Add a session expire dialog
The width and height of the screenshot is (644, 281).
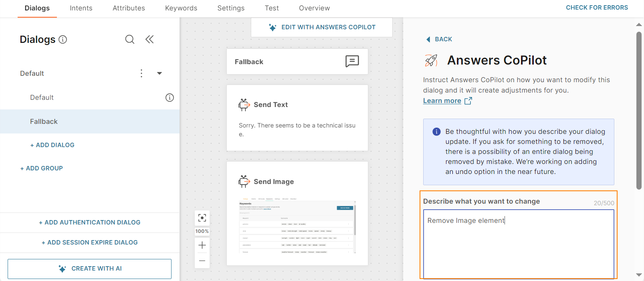90,243
